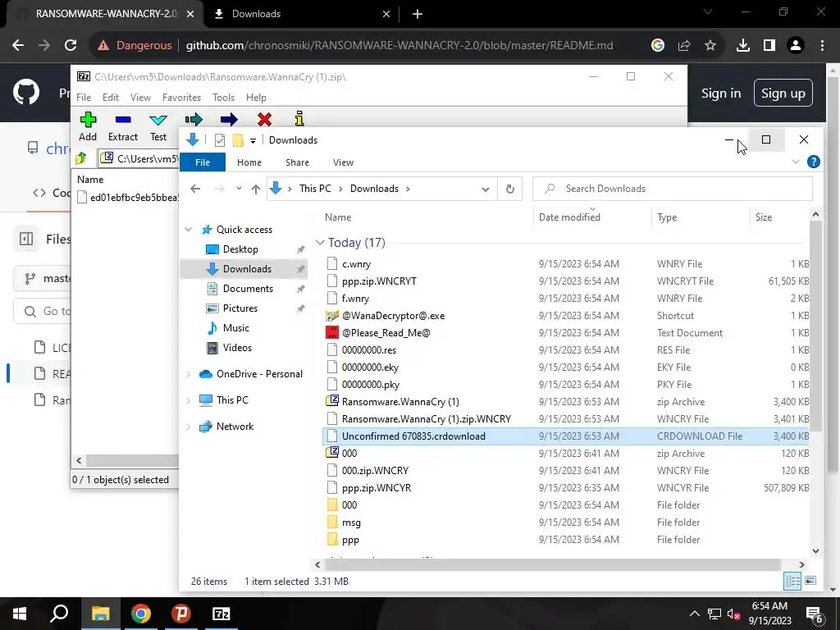Open the Windows Start menu

(x=20, y=614)
